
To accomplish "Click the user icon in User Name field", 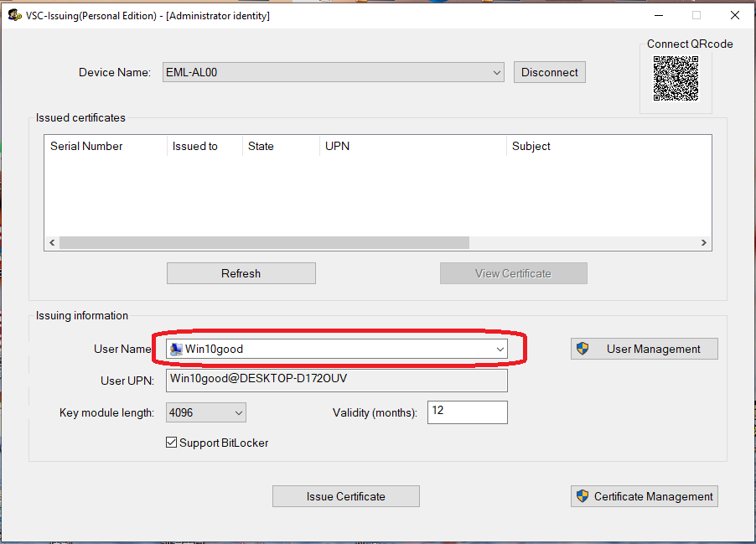I will (x=176, y=350).
